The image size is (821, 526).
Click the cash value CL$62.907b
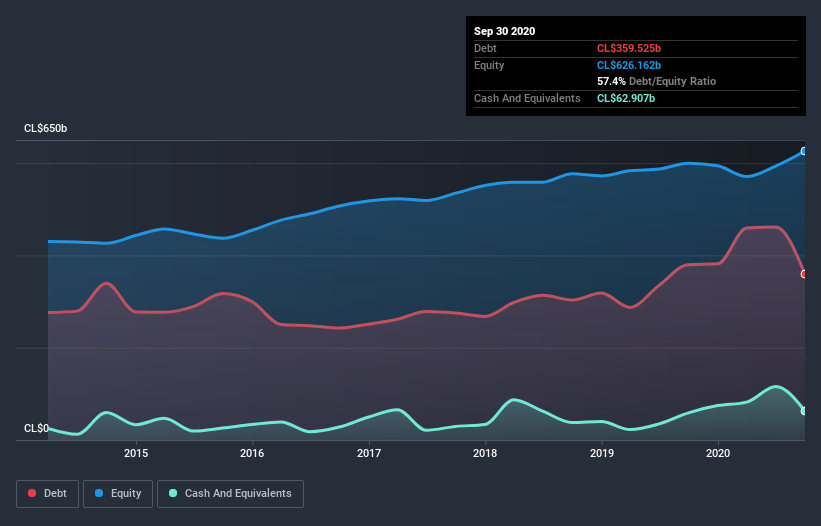click(626, 98)
